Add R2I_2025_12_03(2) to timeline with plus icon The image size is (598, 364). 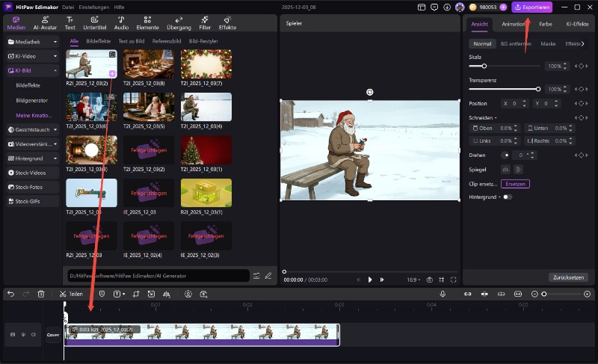(x=112, y=73)
